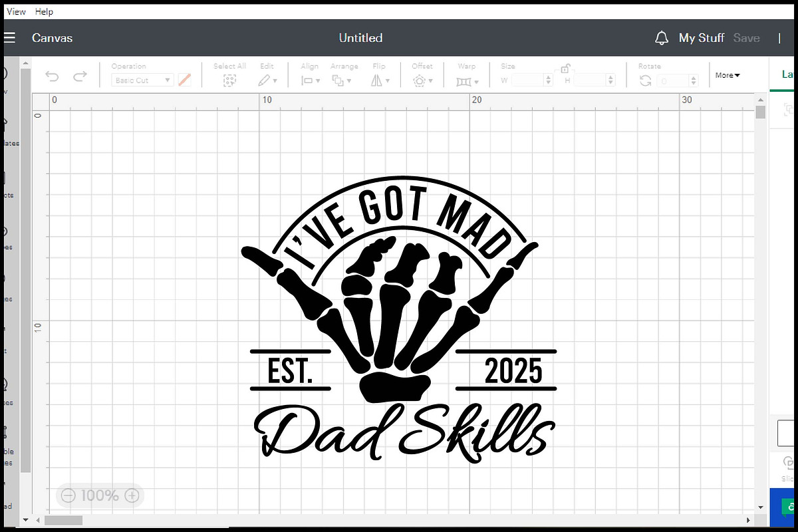Zoom in with the plus button
Screen dimensions: 798x532
tap(132, 495)
